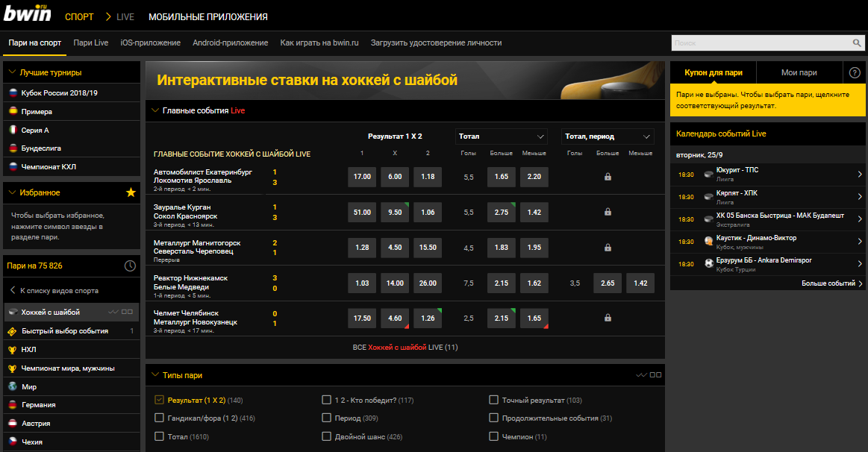The height and width of the screenshot is (452, 868).
Task: Check the Период (309) checkbox
Action: point(327,418)
